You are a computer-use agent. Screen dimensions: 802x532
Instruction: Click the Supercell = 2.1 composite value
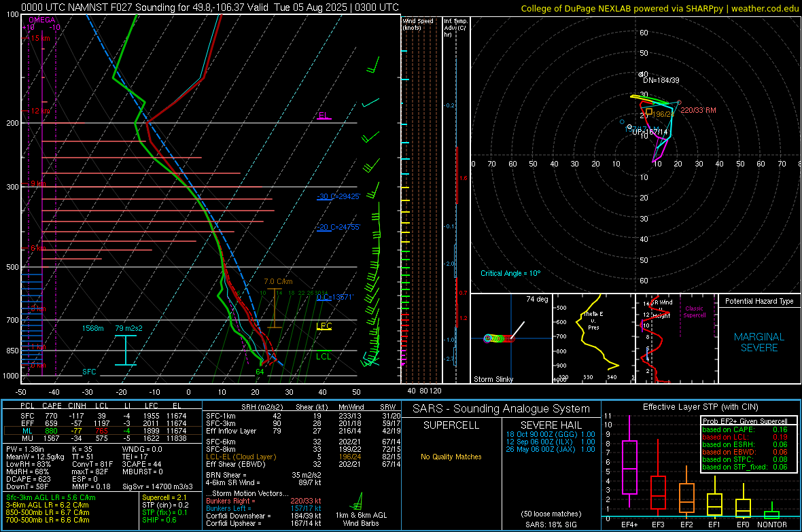pyautogui.click(x=164, y=498)
